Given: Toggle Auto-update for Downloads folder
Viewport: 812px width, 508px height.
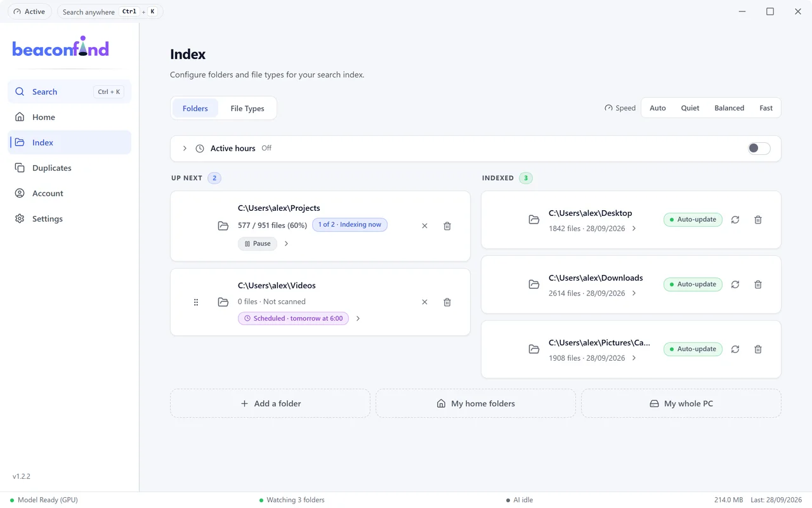Looking at the screenshot, I should pos(693,284).
